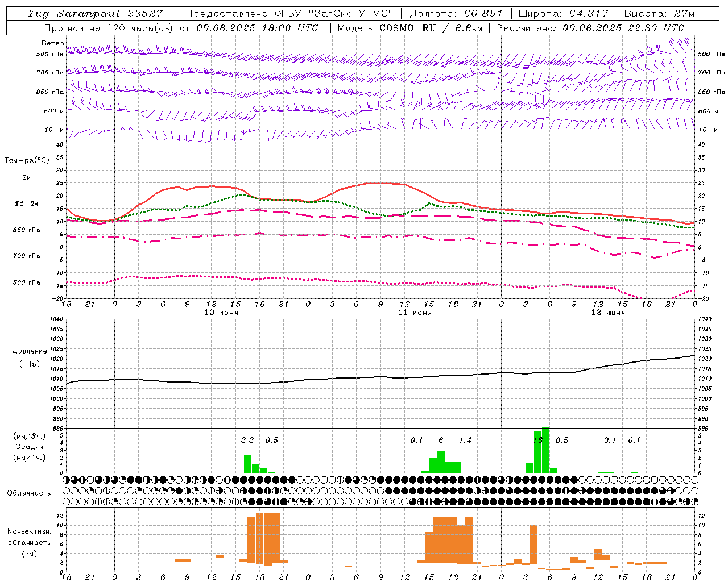The height and width of the screenshot is (582, 728).
Task: Click the station title Yug_Saranpaul_23527
Action: click(95, 14)
